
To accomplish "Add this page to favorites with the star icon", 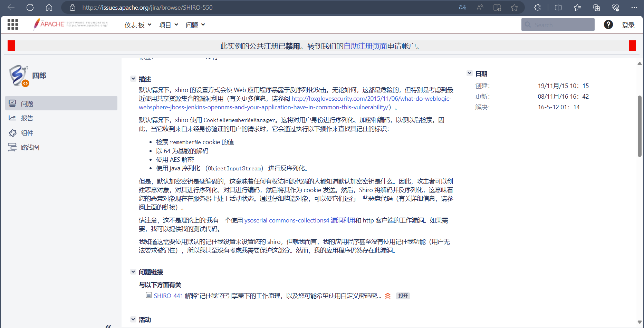I will (x=515, y=8).
